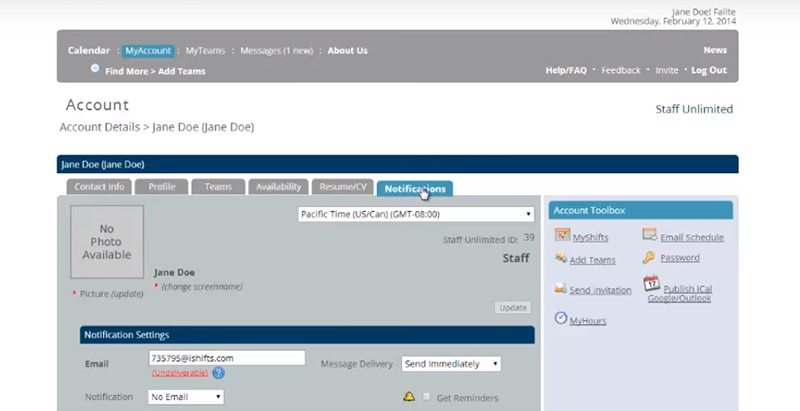
Task: Expand the Message Delivery dropdown
Action: click(x=450, y=364)
